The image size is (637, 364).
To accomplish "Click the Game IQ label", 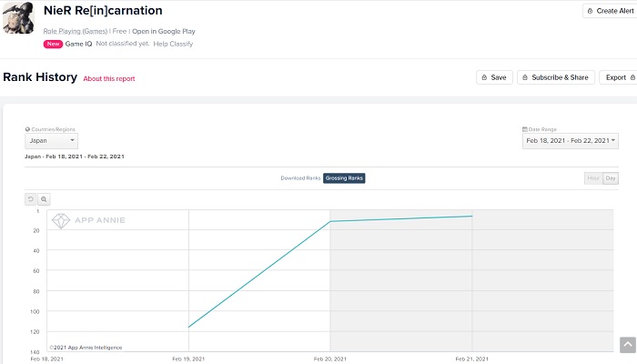I will pyautogui.click(x=78, y=44).
